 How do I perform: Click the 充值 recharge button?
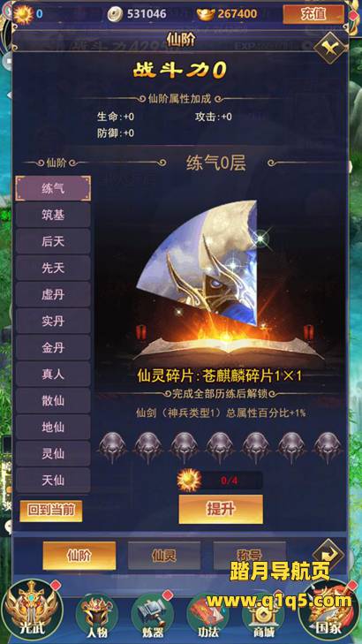click(x=313, y=14)
